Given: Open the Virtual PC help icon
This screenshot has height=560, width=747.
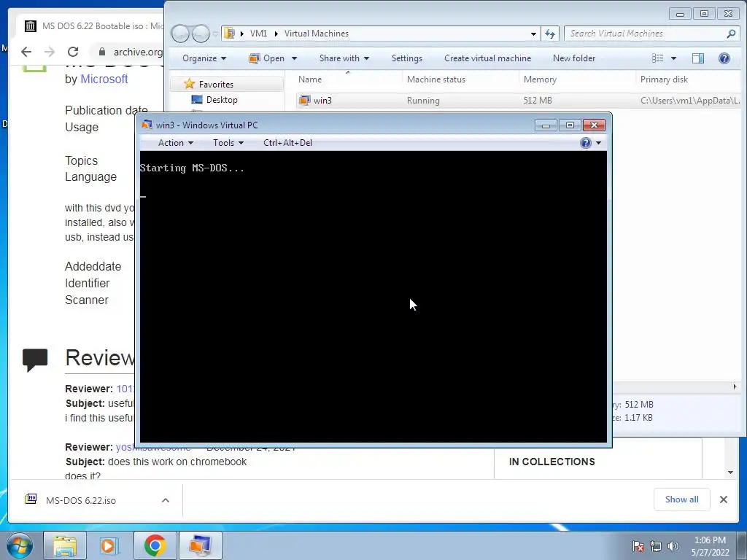Looking at the screenshot, I should [586, 143].
